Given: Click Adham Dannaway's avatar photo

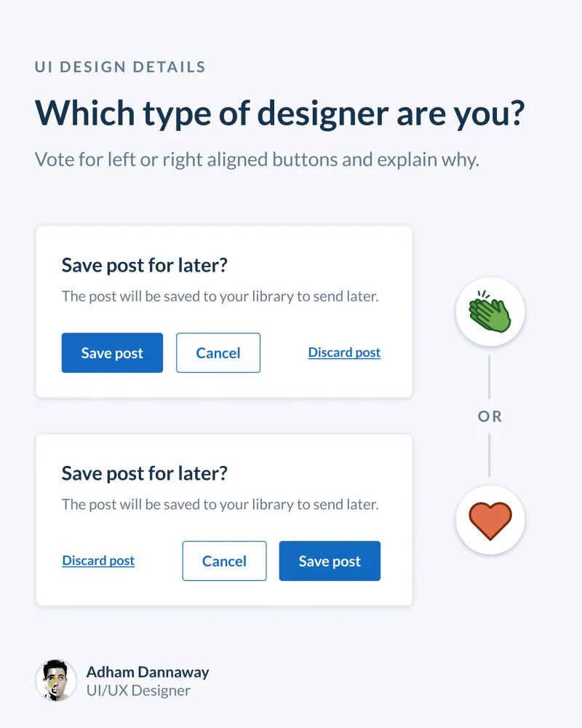Looking at the screenshot, I should (56, 681).
